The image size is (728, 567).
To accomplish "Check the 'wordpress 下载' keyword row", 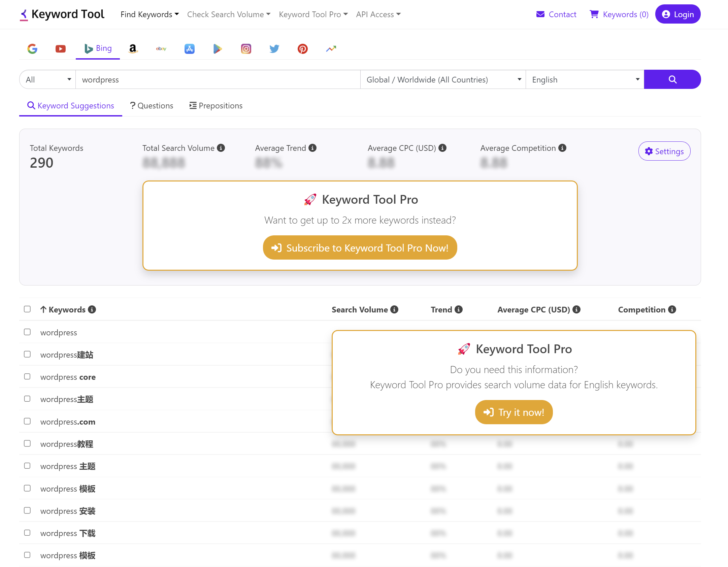I will point(27,533).
